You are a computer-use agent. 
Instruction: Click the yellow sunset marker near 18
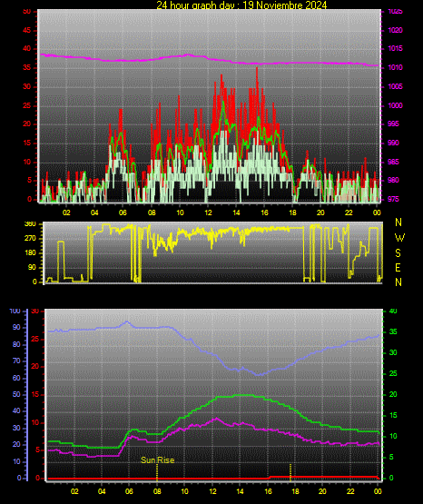(x=290, y=472)
